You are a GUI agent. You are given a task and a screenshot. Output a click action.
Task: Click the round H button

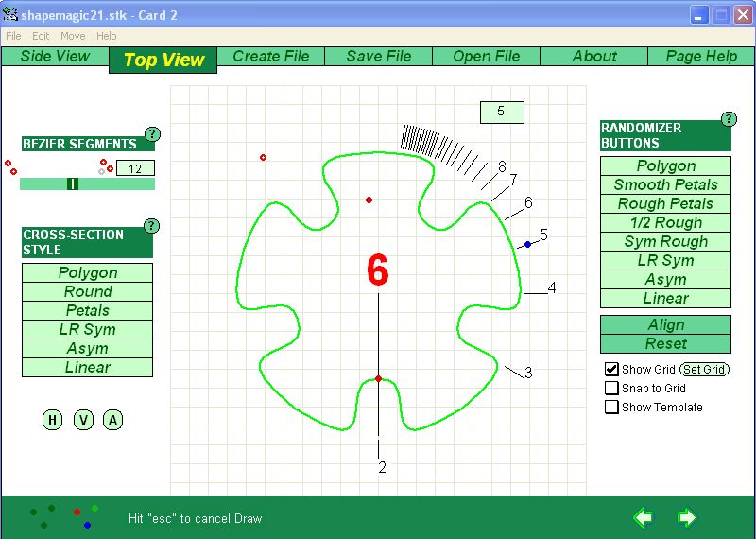tap(52, 420)
